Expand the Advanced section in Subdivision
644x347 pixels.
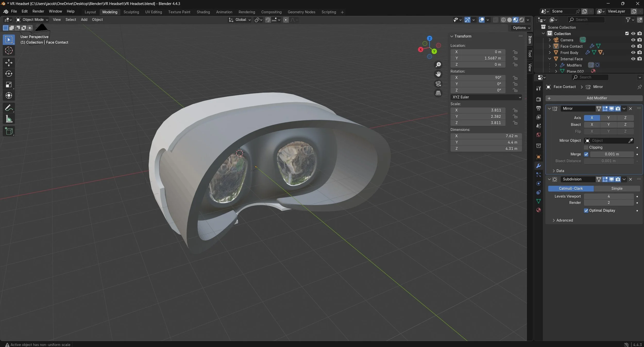564,220
